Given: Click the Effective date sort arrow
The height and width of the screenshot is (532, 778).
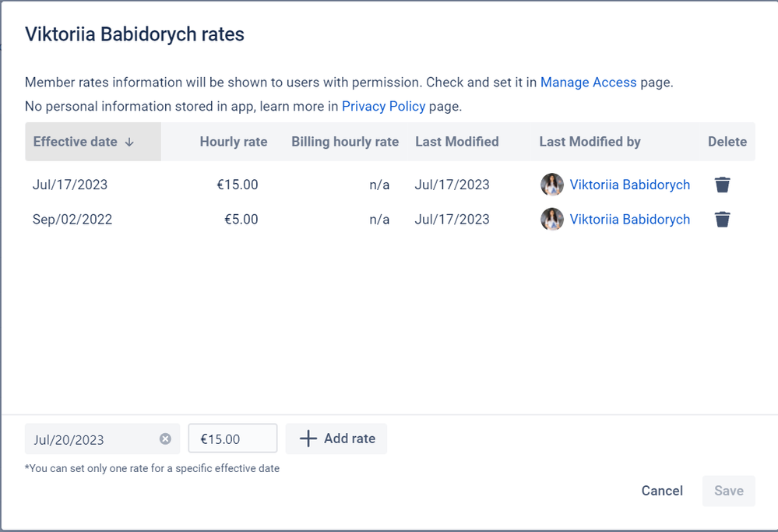Looking at the screenshot, I should pyautogui.click(x=129, y=142).
